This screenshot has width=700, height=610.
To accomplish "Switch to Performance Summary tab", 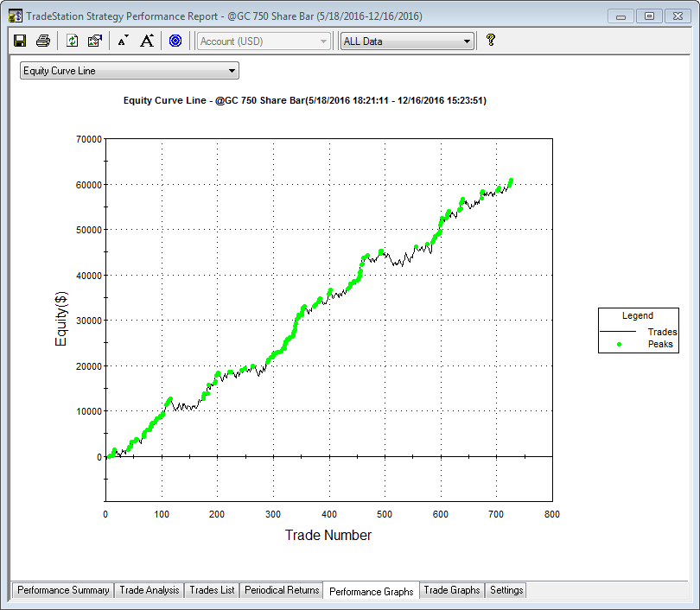I will click(x=63, y=590).
